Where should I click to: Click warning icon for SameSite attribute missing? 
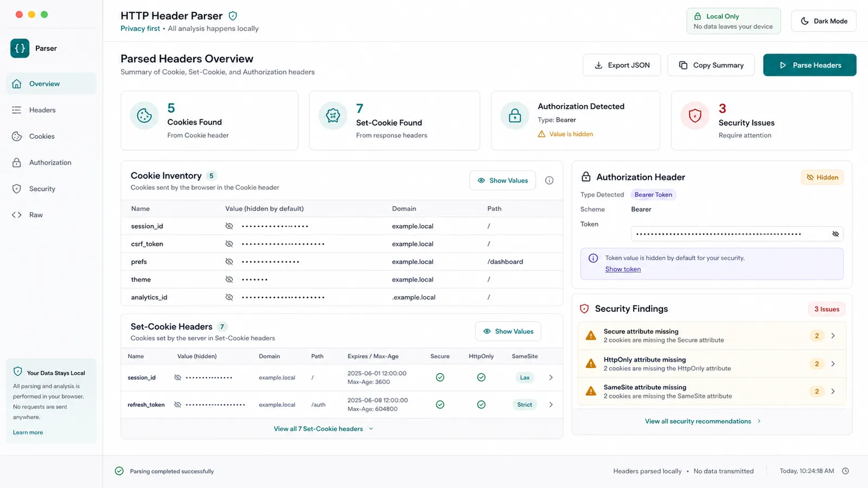point(591,391)
